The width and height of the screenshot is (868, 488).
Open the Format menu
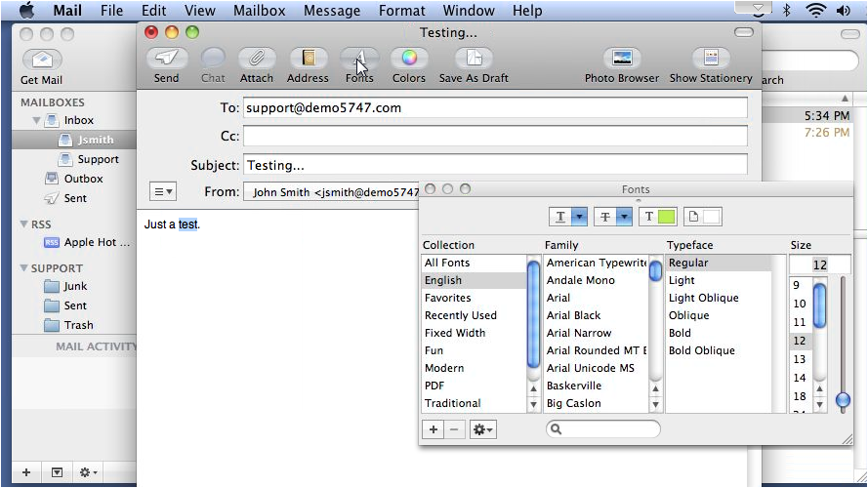point(402,10)
